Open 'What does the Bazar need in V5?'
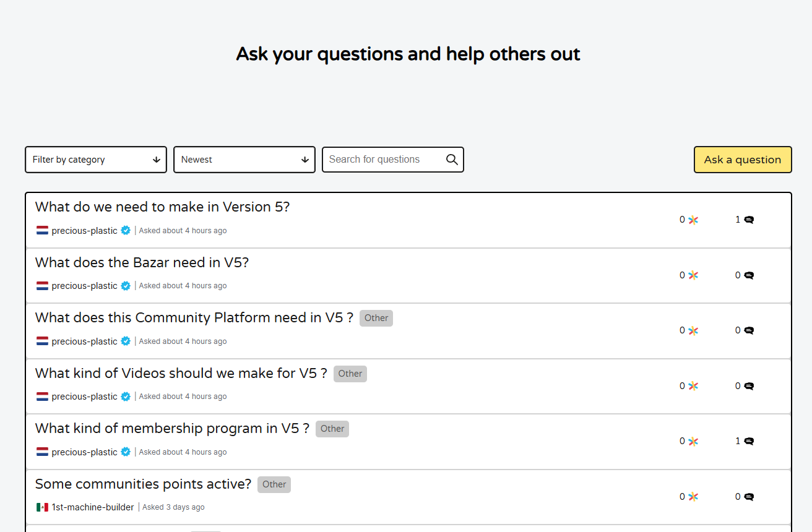The image size is (812, 532). [x=142, y=263]
